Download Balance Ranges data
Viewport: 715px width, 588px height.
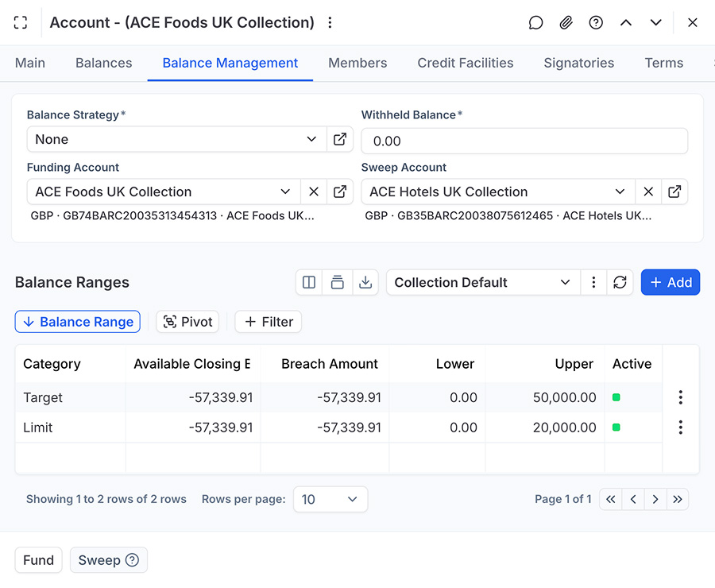365,282
